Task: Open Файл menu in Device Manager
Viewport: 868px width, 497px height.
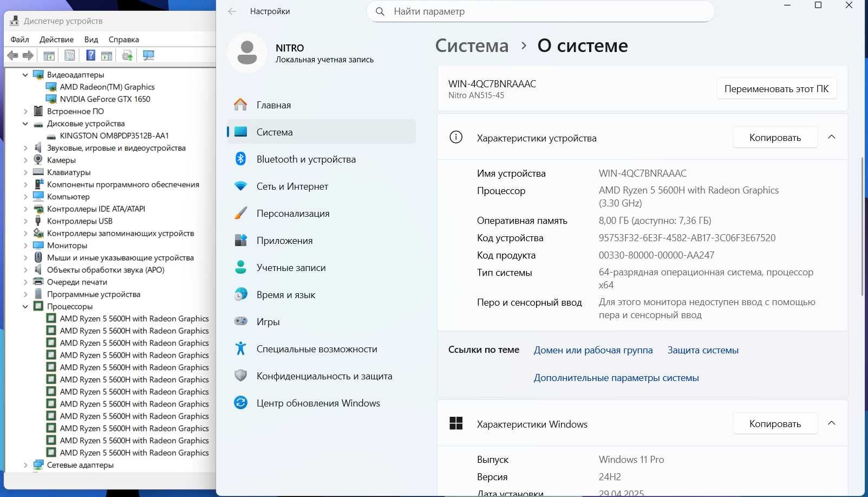Action: (19, 40)
